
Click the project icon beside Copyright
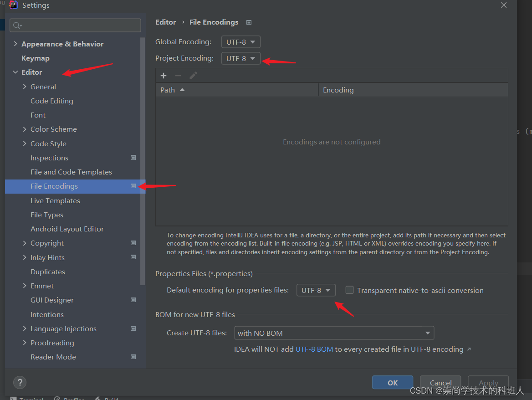pyautogui.click(x=133, y=243)
